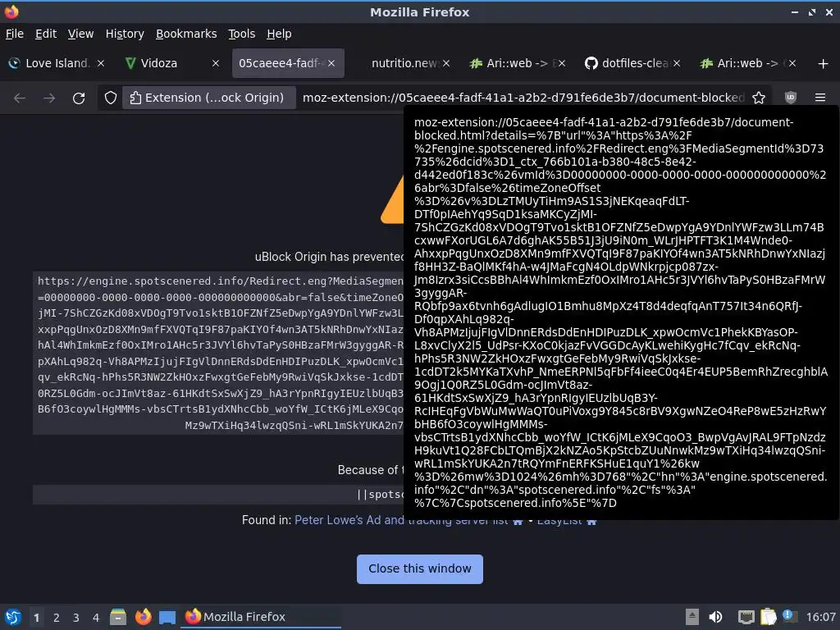The height and width of the screenshot is (630, 840).
Task: Close the Love Island tab
Action: (x=101, y=63)
